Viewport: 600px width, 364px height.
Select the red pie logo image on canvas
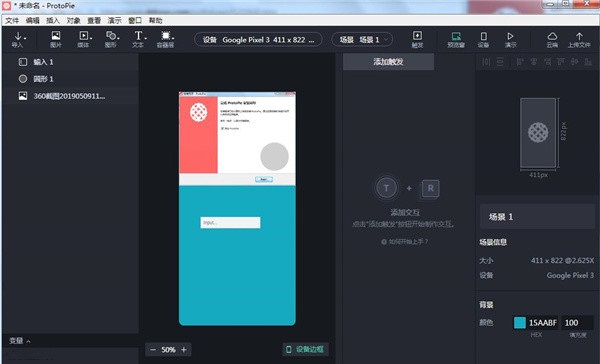click(x=199, y=113)
